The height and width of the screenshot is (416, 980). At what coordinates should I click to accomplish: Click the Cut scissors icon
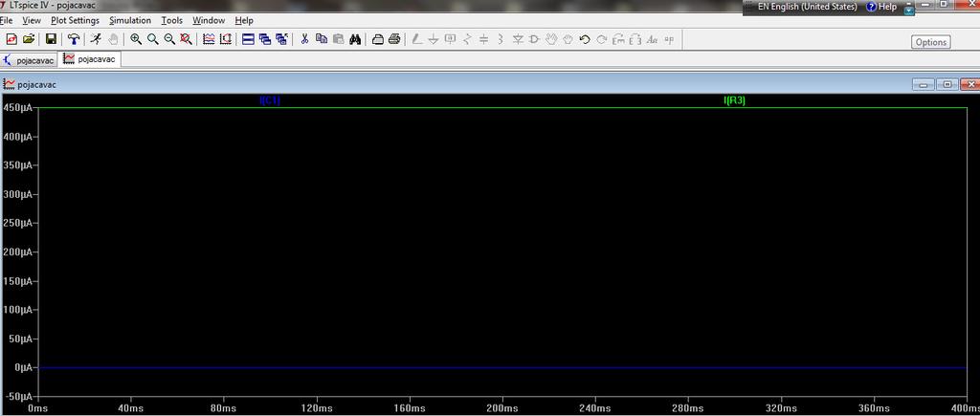pos(304,39)
